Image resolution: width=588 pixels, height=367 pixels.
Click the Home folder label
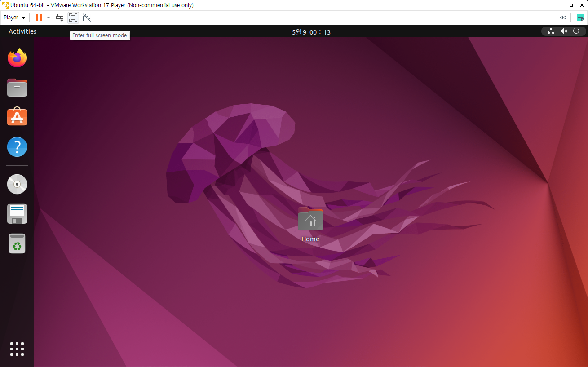(x=310, y=239)
